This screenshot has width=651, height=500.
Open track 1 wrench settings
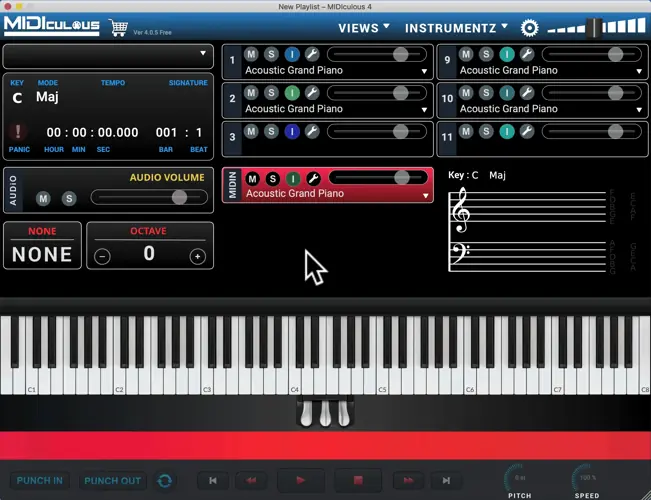(312, 54)
